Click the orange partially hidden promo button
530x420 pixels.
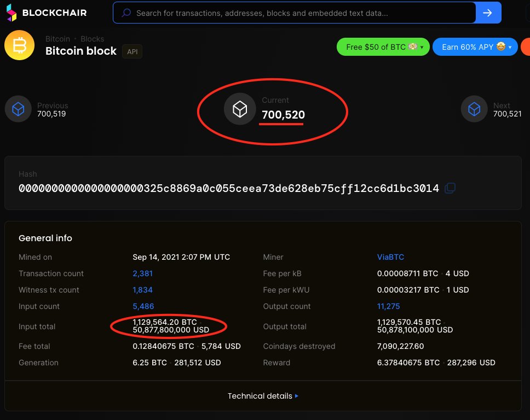click(526, 47)
